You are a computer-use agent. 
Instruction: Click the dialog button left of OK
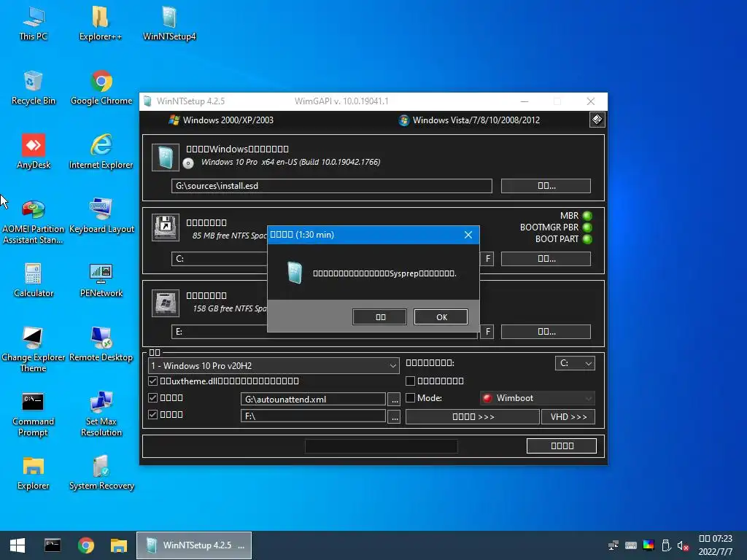pos(379,317)
